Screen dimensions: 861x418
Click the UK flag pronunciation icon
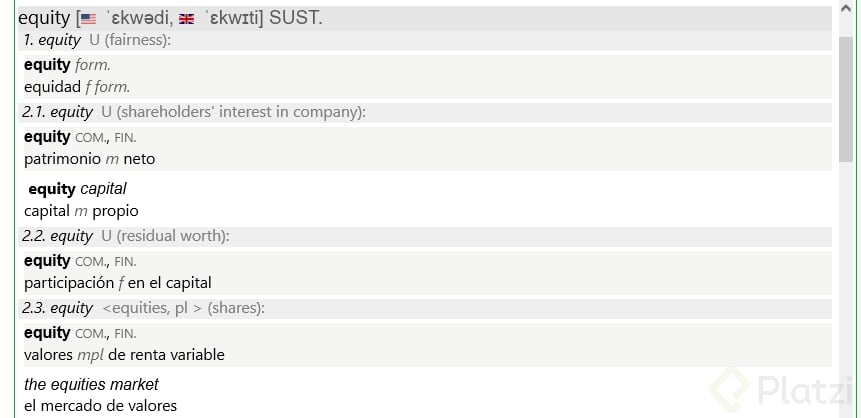186,19
